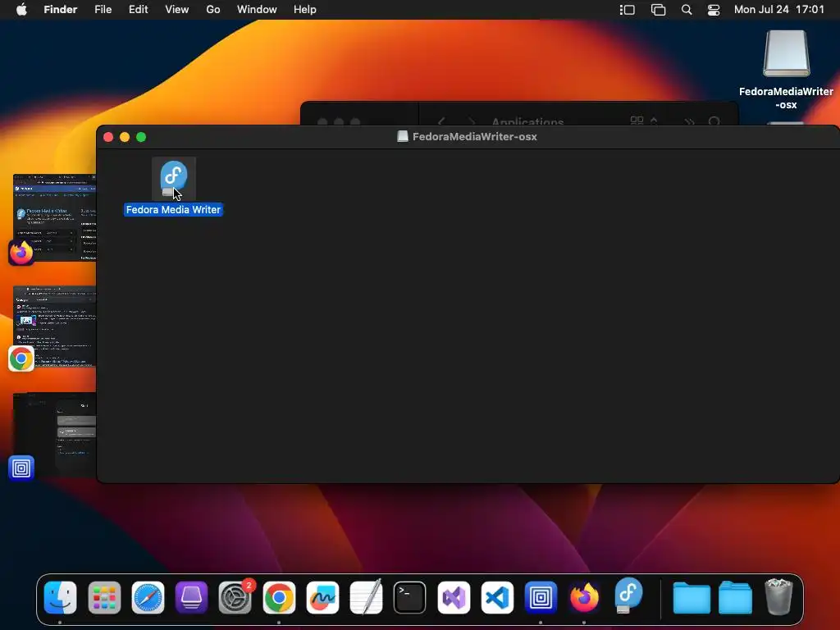Screen dimensions: 840x630
Task: Click search icon in background Applications window
Action: [x=714, y=121]
